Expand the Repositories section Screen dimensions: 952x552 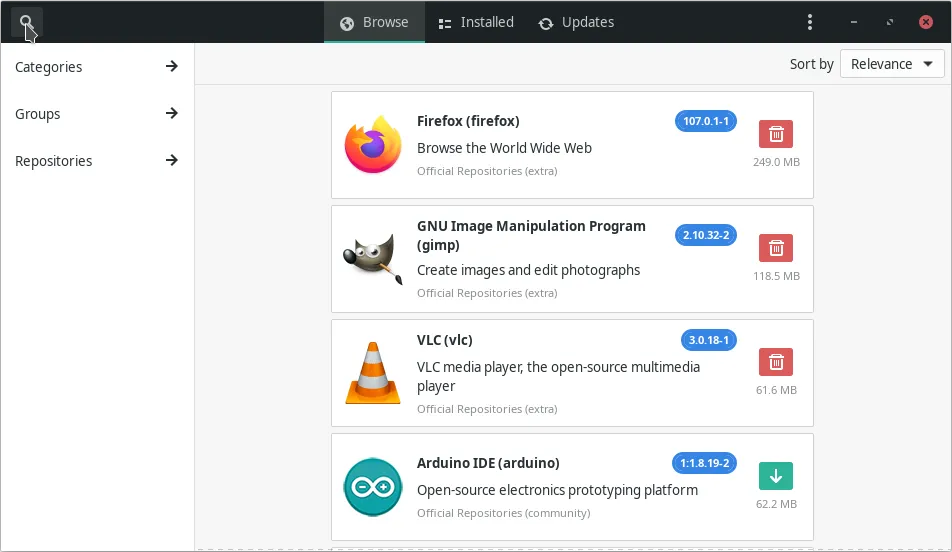pyautogui.click(x=97, y=161)
